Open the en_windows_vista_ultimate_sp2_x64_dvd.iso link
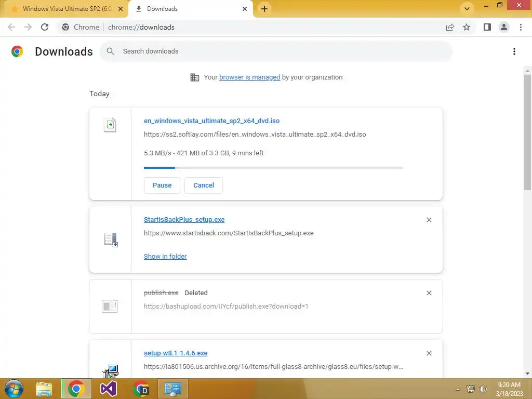This screenshot has height=399, width=532. pyautogui.click(x=212, y=121)
